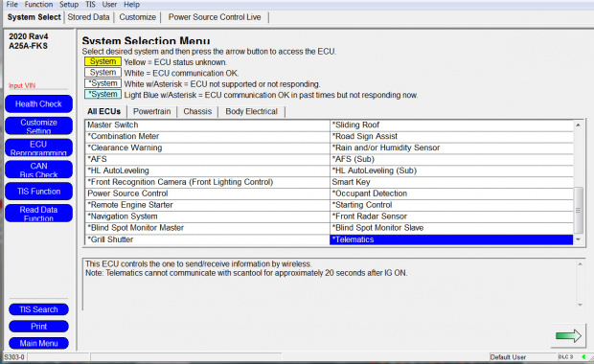Click the system list scroll up arrow
This screenshot has height=364, width=594.
pyautogui.click(x=578, y=125)
